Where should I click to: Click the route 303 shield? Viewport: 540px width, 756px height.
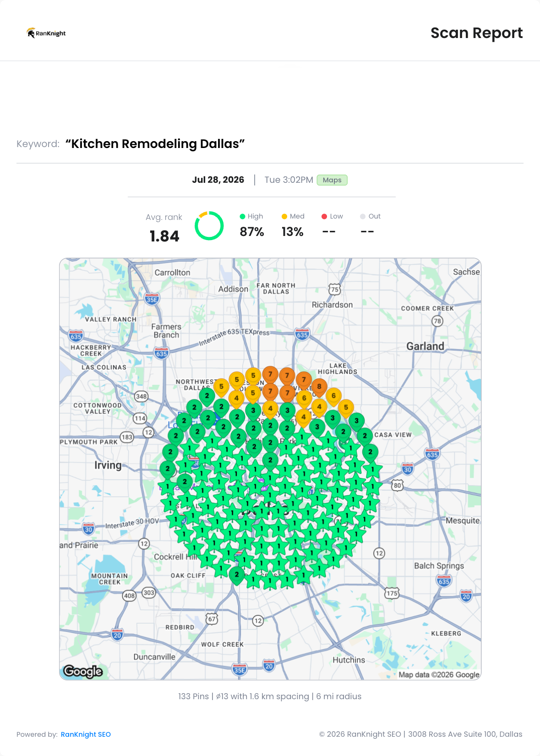[x=149, y=592]
